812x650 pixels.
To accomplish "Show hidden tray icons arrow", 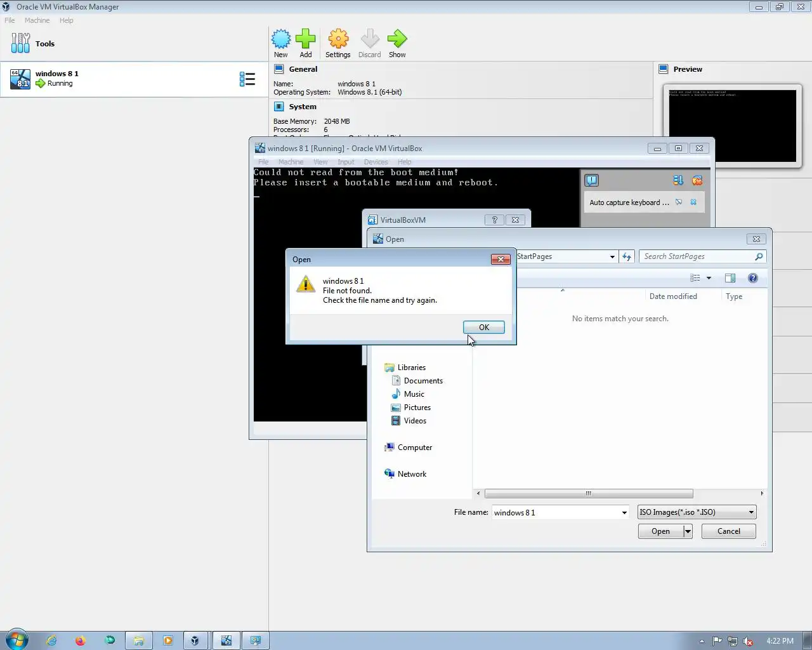I will [x=702, y=641].
